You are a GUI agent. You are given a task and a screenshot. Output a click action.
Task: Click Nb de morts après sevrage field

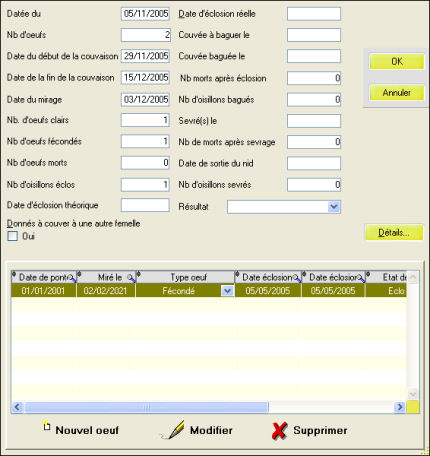(x=314, y=142)
